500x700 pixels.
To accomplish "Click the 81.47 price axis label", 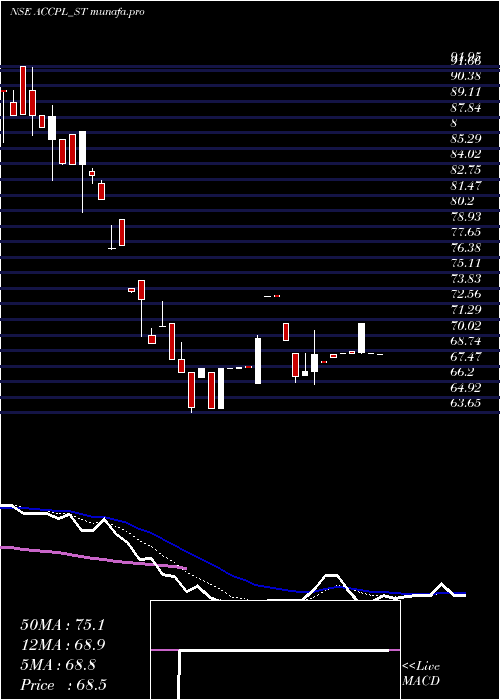I will click(x=466, y=185).
